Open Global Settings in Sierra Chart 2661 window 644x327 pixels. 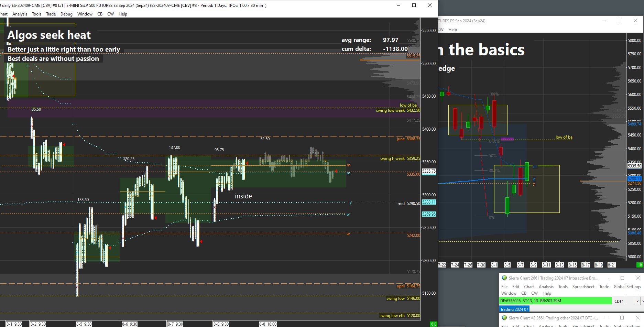[627, 287]
